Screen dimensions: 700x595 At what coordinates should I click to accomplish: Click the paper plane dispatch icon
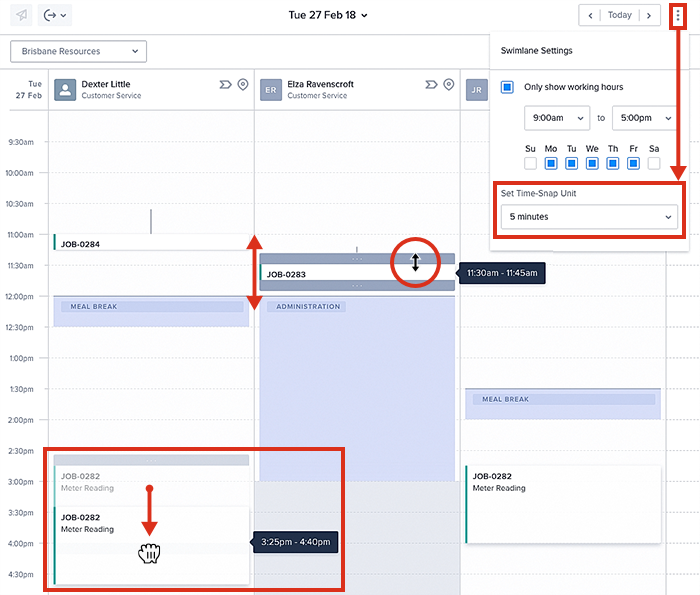23,15
